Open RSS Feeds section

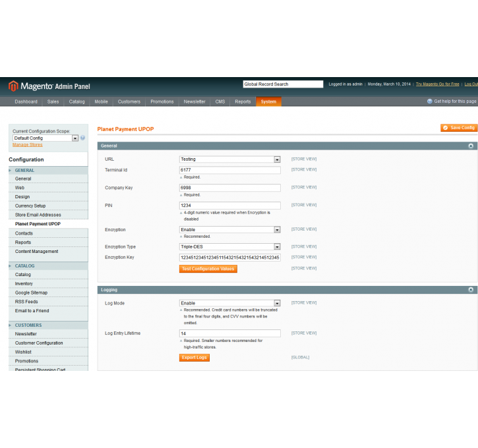tap(48, 302)
